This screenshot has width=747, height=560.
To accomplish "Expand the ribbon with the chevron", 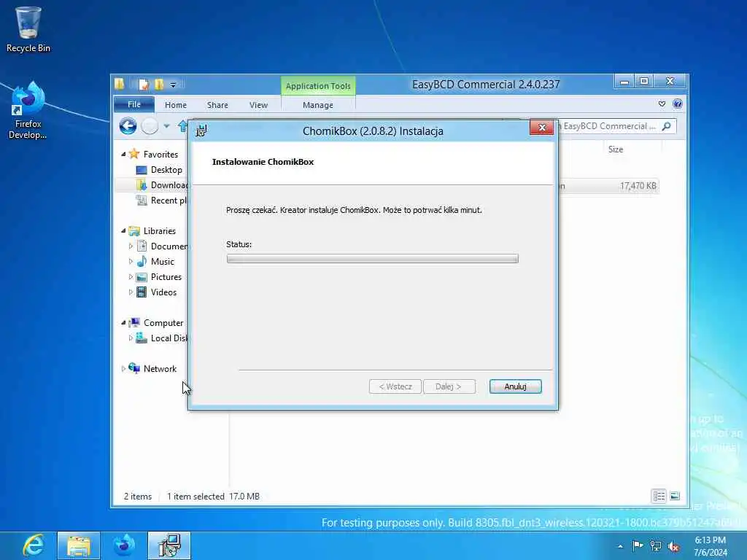I will tap(662, 104).
